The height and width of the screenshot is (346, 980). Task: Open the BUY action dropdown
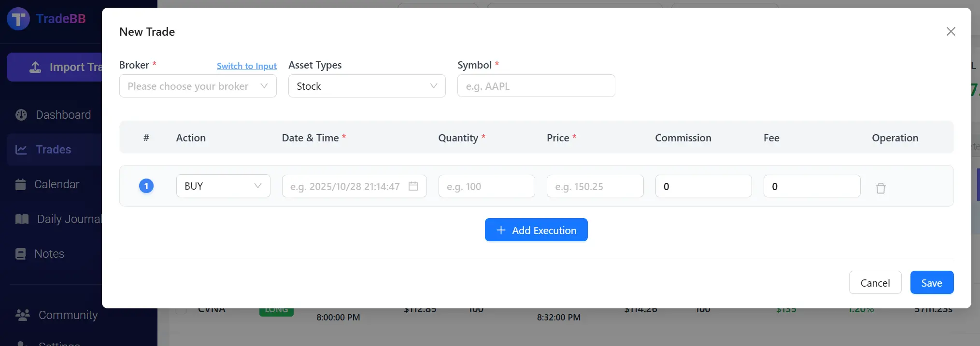pyautogui.click(x=223, y=186)
